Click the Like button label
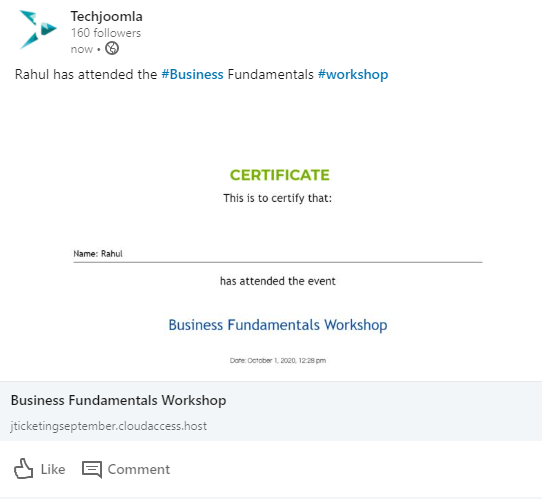 click(x=53, y=469)
